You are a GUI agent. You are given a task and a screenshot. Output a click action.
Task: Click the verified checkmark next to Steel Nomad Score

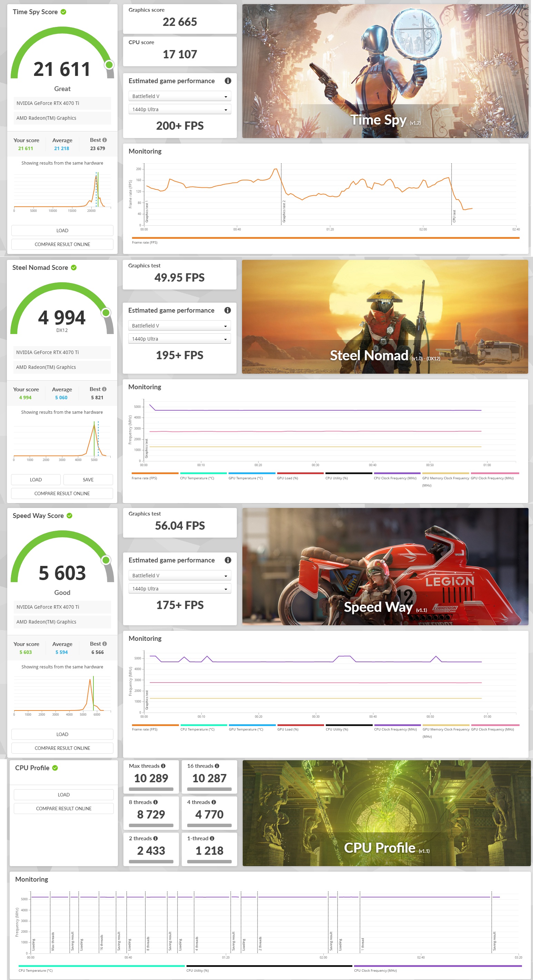74,267
